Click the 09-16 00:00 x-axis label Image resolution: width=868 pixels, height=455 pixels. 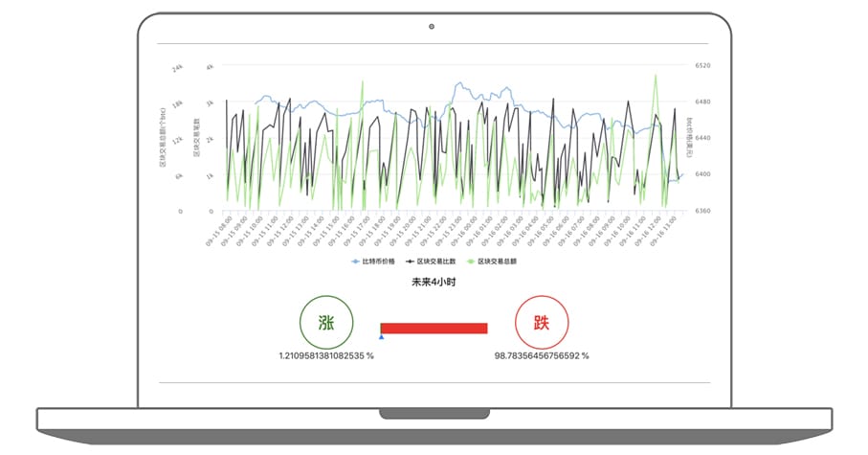tap(464, 231)
